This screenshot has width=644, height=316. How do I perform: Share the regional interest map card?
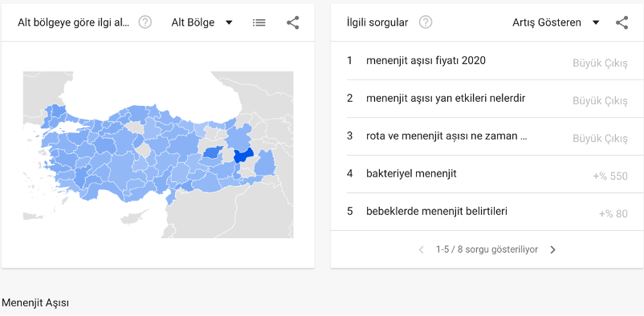tap(293, 22)
